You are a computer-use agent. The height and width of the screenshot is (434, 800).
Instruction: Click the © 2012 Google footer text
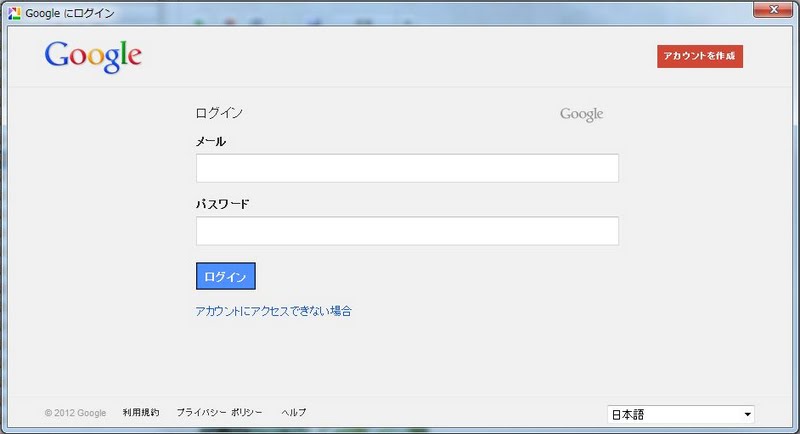[x=76, y=413]
